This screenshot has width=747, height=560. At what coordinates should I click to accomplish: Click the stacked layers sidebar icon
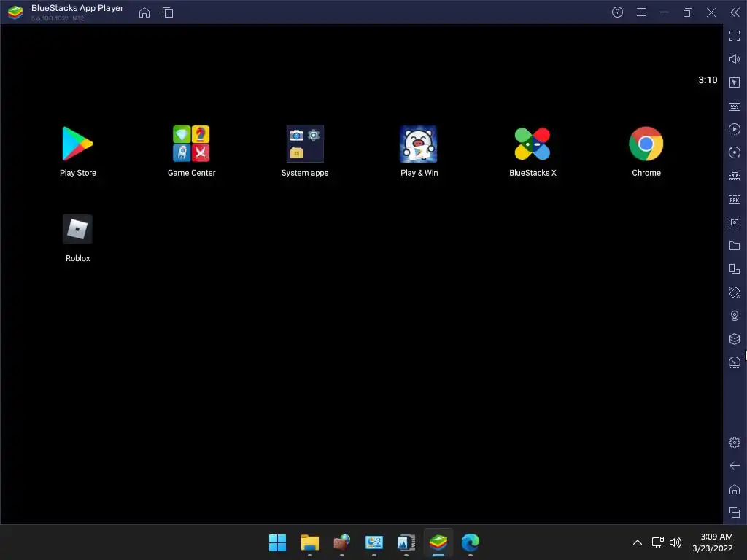[x=735, y=339]
